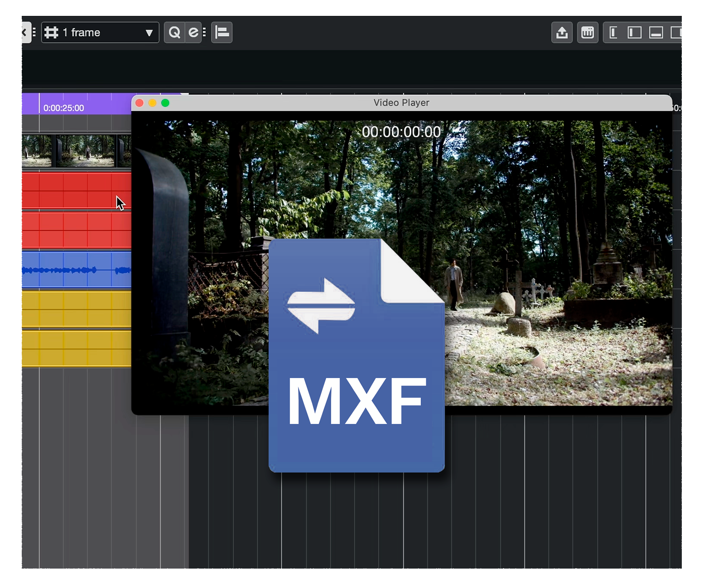This screenshot has height=588, width=702.
Task: Select the top red track event
Action: coord(76,190)
